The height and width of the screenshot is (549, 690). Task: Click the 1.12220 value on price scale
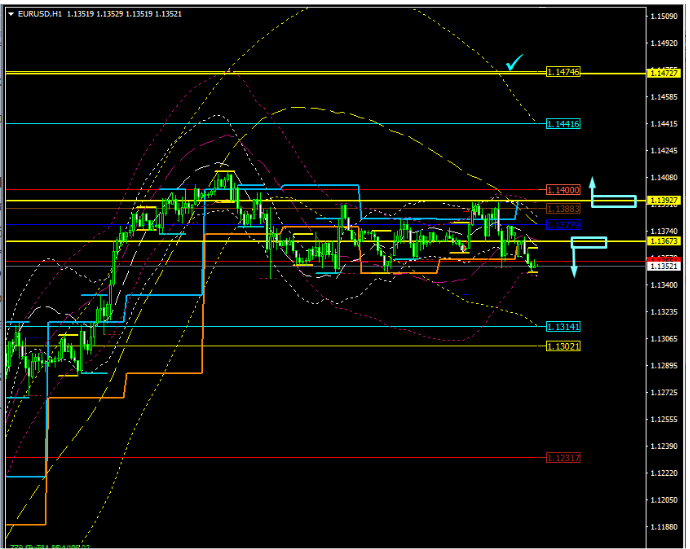point(664,473)
